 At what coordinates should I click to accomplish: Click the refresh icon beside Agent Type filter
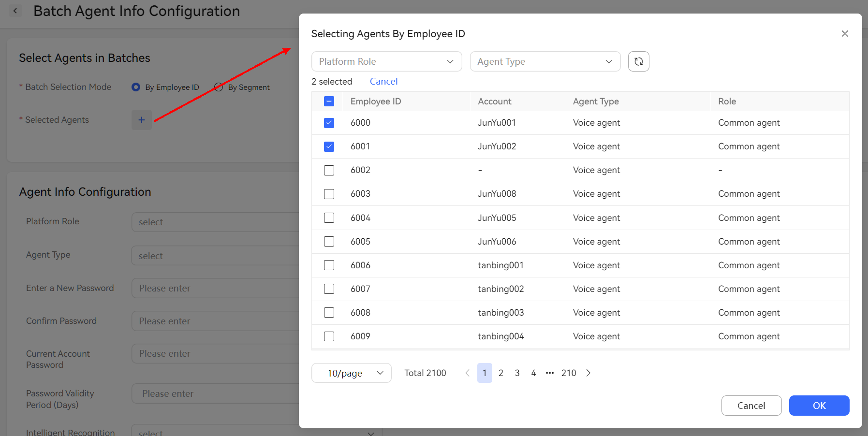coord(638,61)
